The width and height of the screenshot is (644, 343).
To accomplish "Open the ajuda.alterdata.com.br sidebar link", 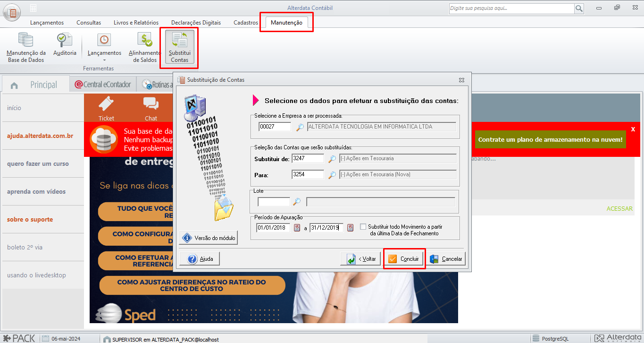I will point(40,136).
